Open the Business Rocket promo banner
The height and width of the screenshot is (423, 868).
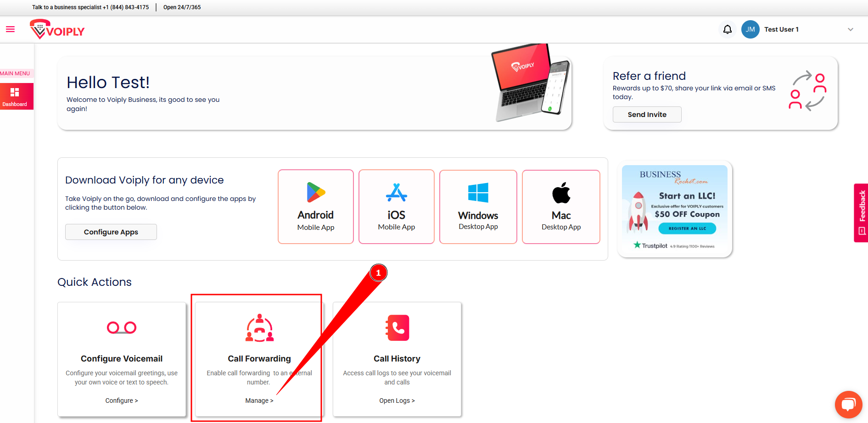(x=675, y=209)
